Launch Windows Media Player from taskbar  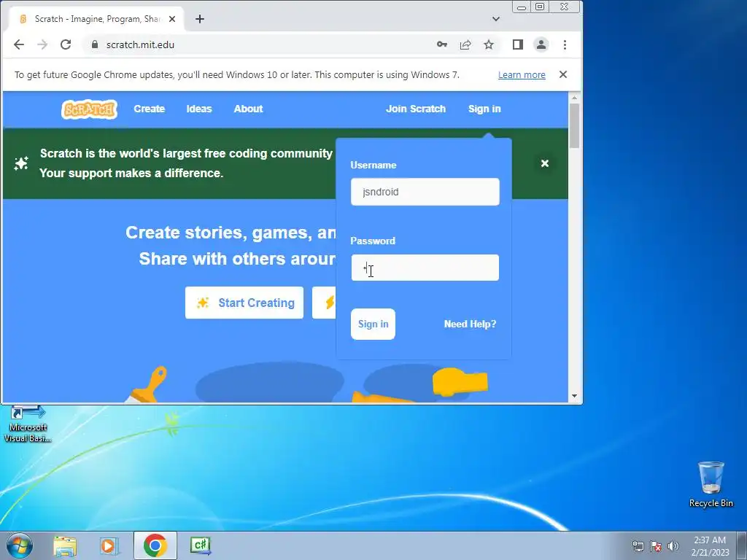[x=109, y=546]
